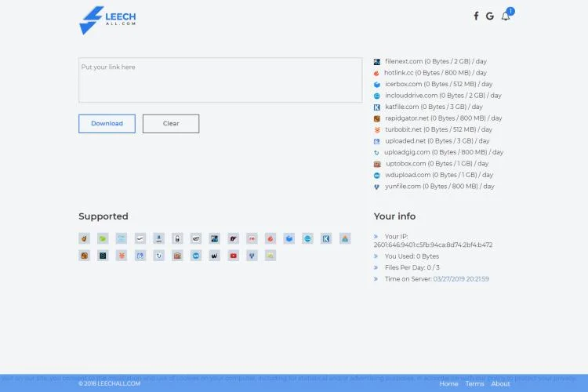Open the Terms footer link
This screenshot has width=588, height=392.
474,383
